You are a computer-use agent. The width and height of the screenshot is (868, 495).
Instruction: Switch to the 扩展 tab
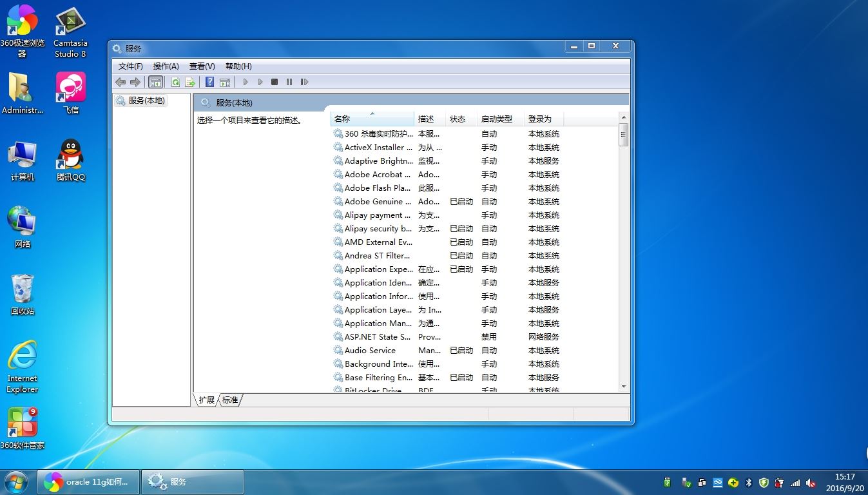pos(206,400)
